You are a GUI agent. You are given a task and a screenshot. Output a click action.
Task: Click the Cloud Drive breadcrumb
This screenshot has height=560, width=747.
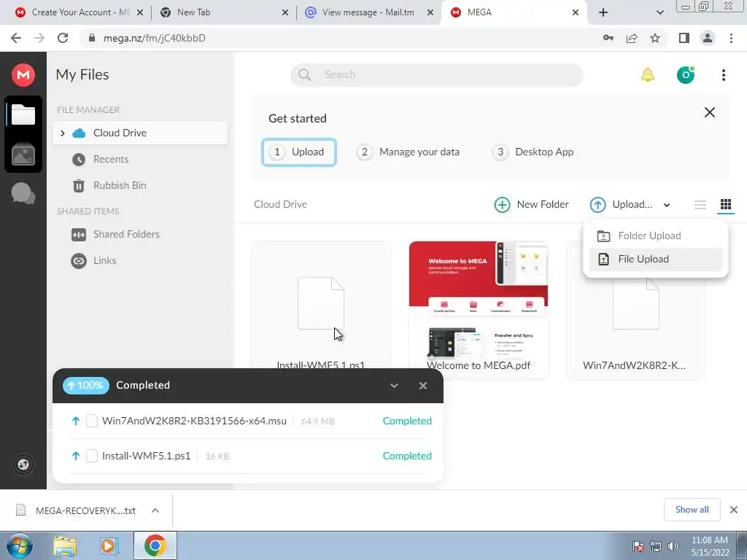281,205
